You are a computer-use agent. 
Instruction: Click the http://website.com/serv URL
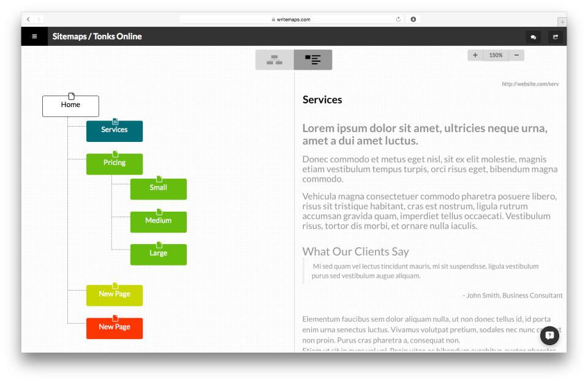[530, 84]
